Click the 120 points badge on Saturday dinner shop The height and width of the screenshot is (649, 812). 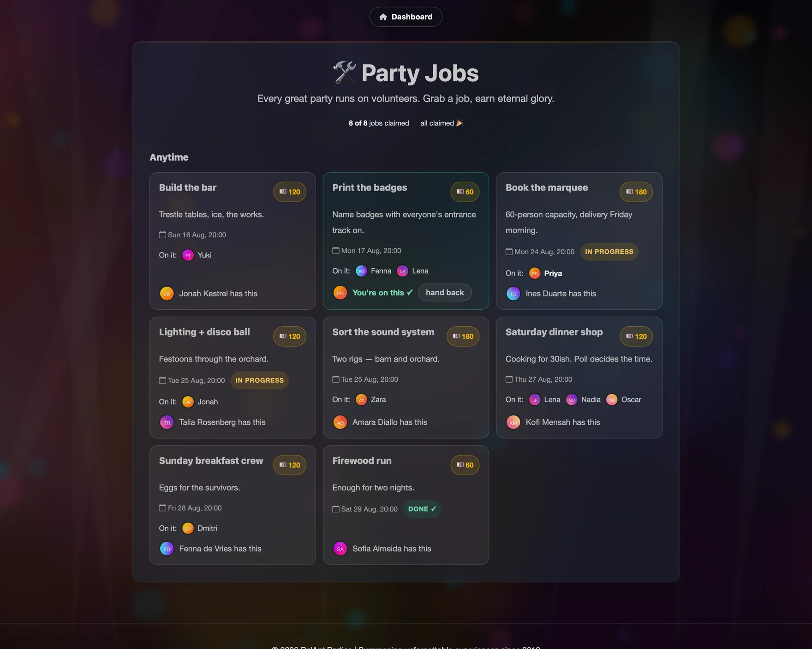click(x=636, y=337)
